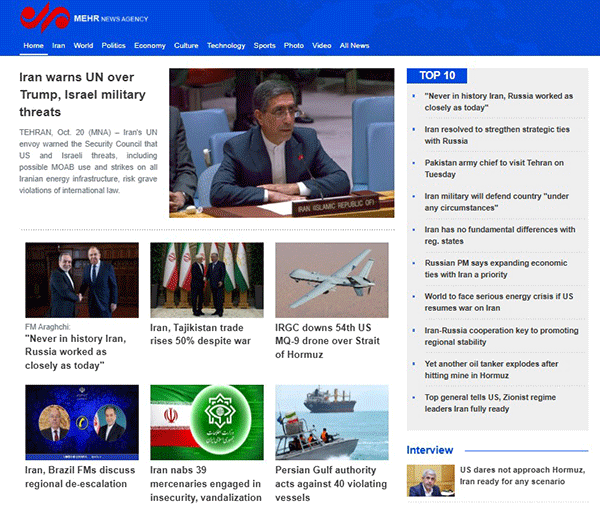Click the interview thumbnail of seated official
Screen dimensions: 600x506
point(430,480)
